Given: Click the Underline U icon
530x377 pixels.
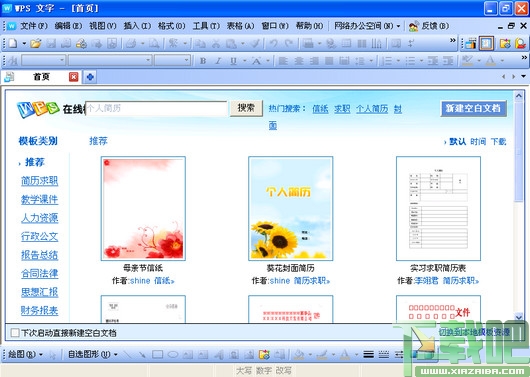Looking at the screenshot, I should point(233,61).
